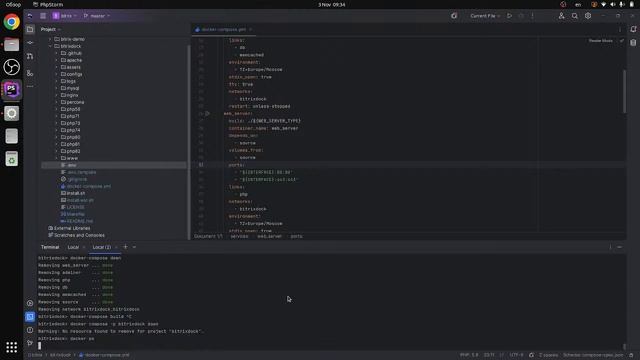Open the Database tool window icon
This screenshot has width=640, height=360.
(x=633, y=42)
